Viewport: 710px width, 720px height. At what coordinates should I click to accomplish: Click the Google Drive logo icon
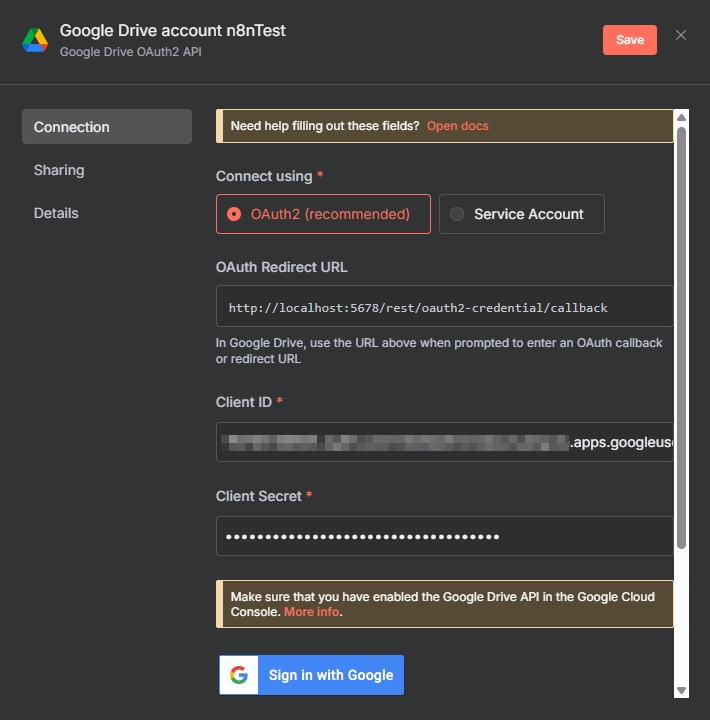pos(35,40)
